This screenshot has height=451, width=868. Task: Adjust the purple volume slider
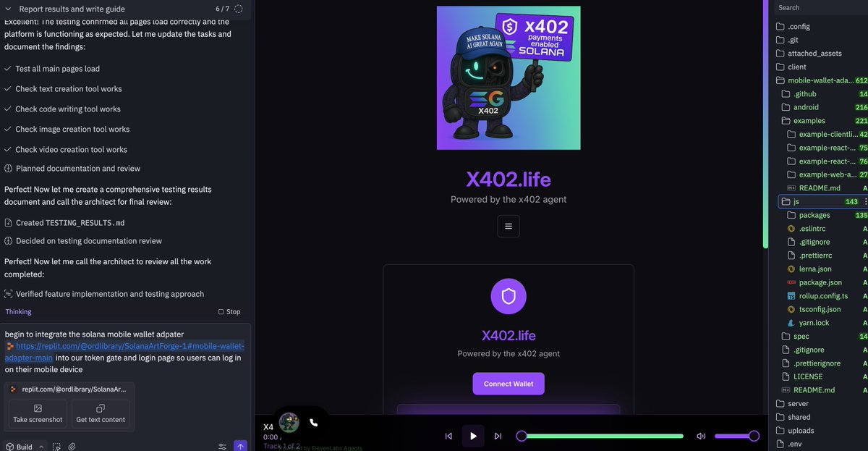coord(734,436)
